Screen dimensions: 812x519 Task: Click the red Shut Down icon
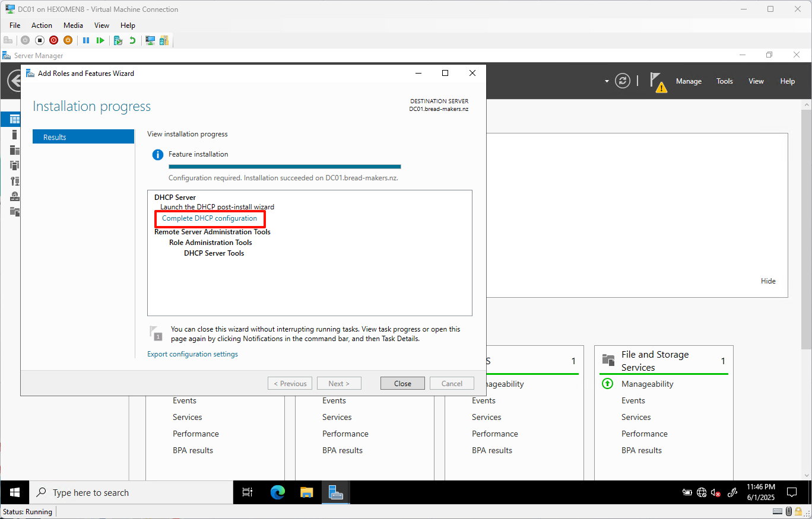(54, 40)
